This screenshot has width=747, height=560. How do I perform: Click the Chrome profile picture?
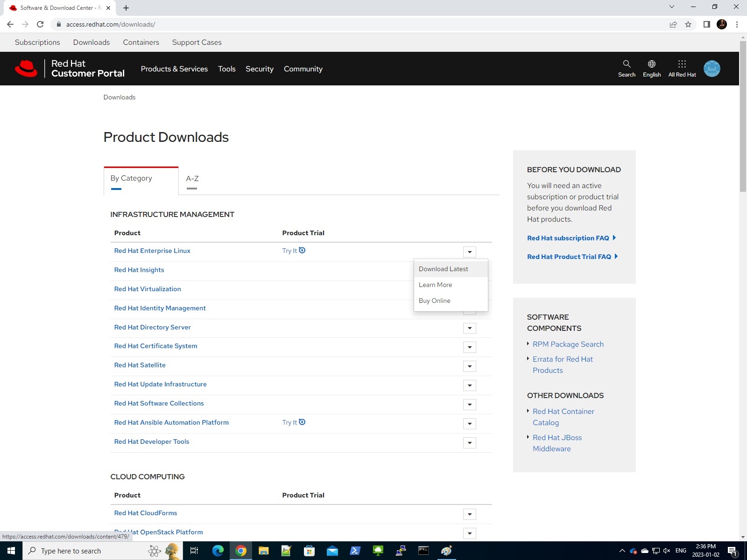click(x=722, y=24)
